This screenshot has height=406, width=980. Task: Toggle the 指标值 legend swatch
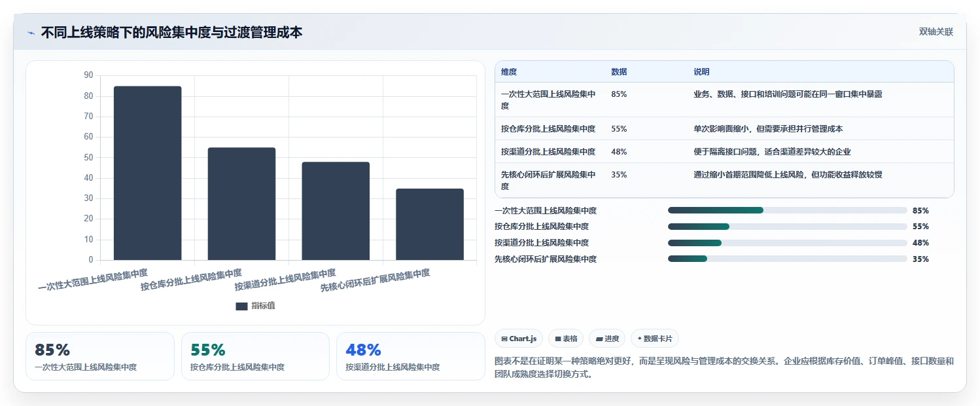[241, 306]
